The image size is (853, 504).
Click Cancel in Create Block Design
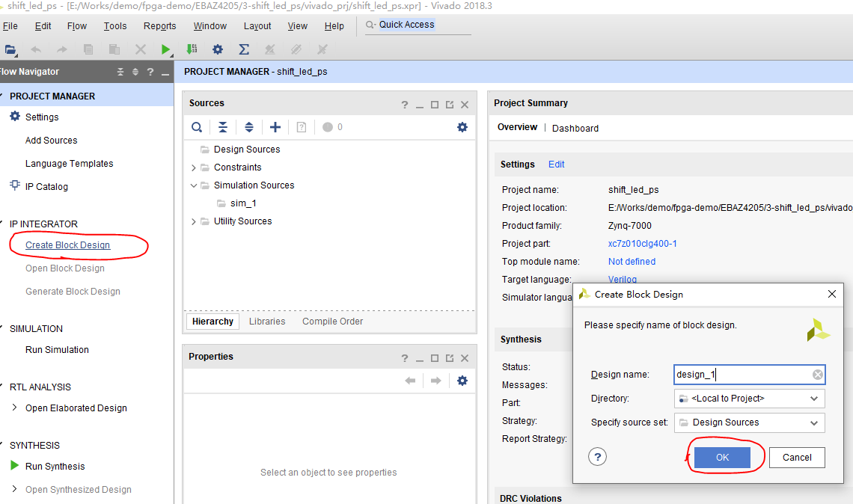(x=797, y=457)
